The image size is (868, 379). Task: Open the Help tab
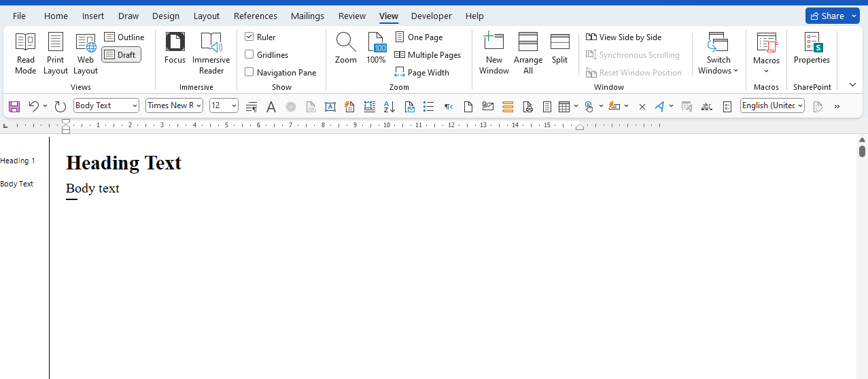coord(475,16)
